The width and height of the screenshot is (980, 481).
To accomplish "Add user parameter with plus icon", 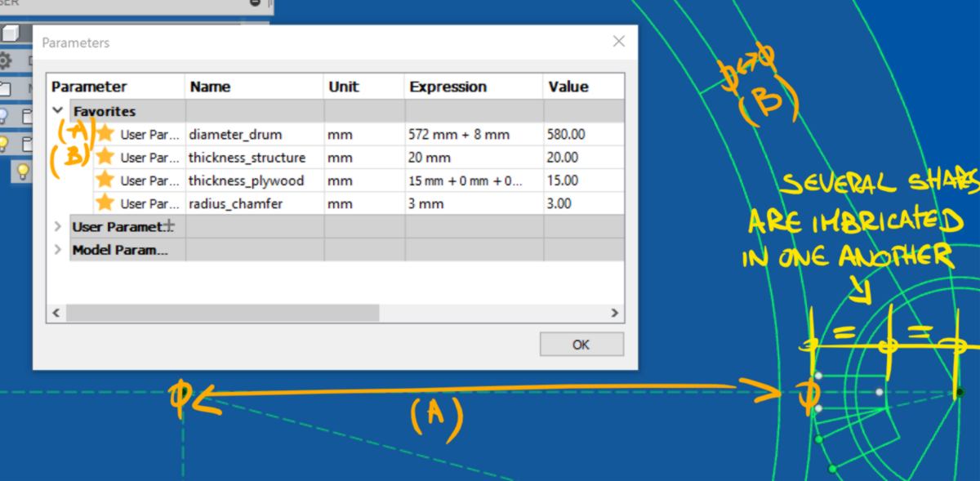I will [169, 225].
